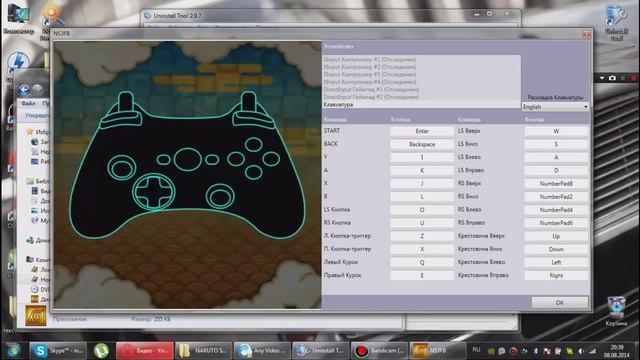The height and width of the screenshot is (360, 640).
Task: Click the Л. Кнопка-триггер binding Z
Action: pos(422,236)
